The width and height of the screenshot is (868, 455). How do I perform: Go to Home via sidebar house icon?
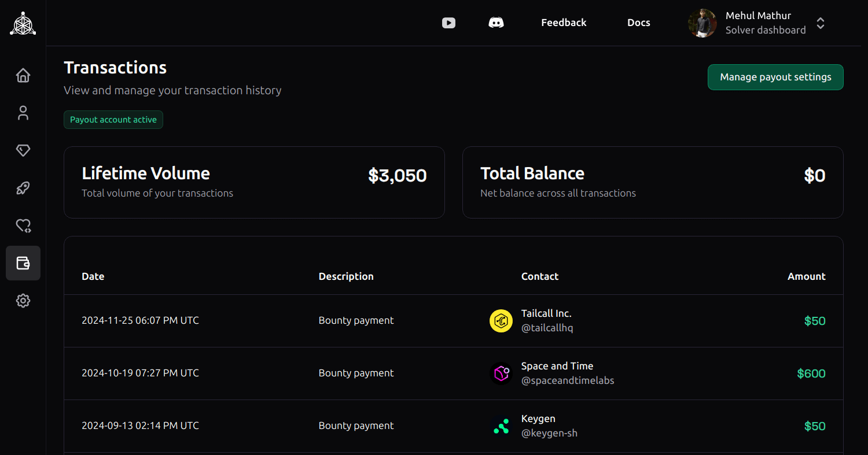(x=23, y=75)
